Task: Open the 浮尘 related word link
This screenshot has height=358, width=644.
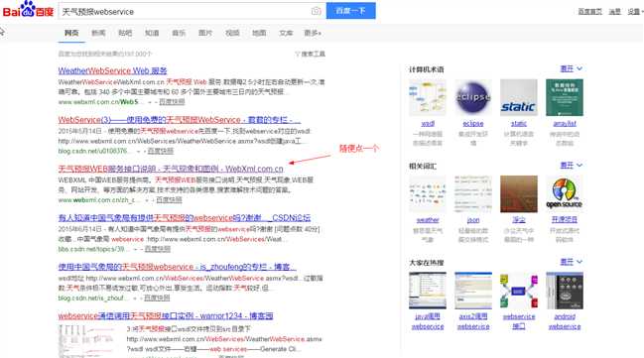Action: 519,220
